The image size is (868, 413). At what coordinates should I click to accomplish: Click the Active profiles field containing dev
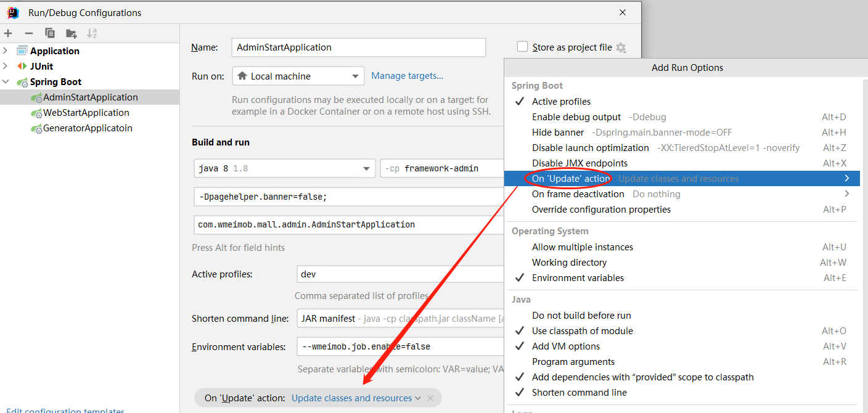click(x=401, y=274)
